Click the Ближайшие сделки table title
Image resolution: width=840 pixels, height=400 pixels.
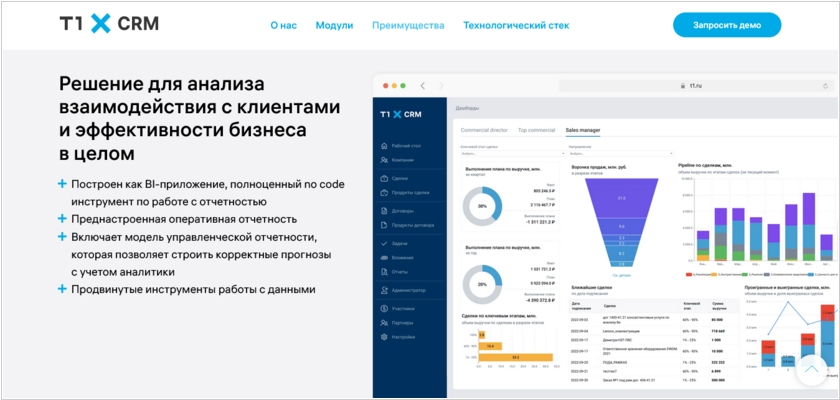[591, 288]
